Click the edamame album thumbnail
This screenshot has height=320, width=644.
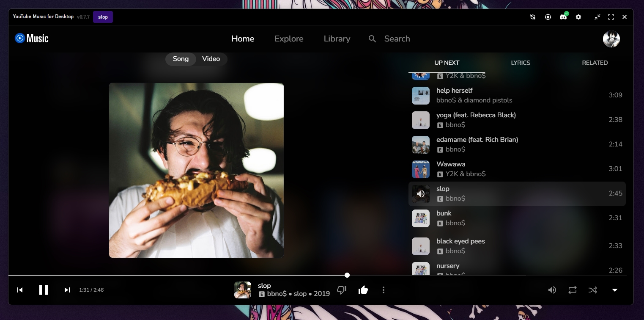tap(421, 145)
